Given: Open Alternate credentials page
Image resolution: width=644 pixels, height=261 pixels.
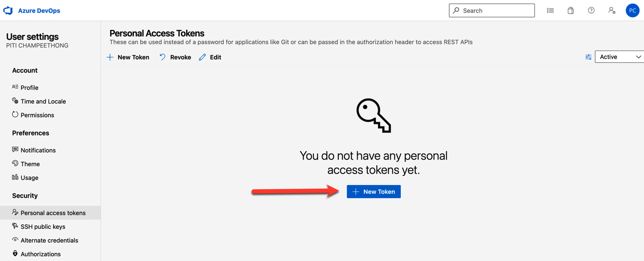Looking at the screenshot, I should [x=50, y=241].
